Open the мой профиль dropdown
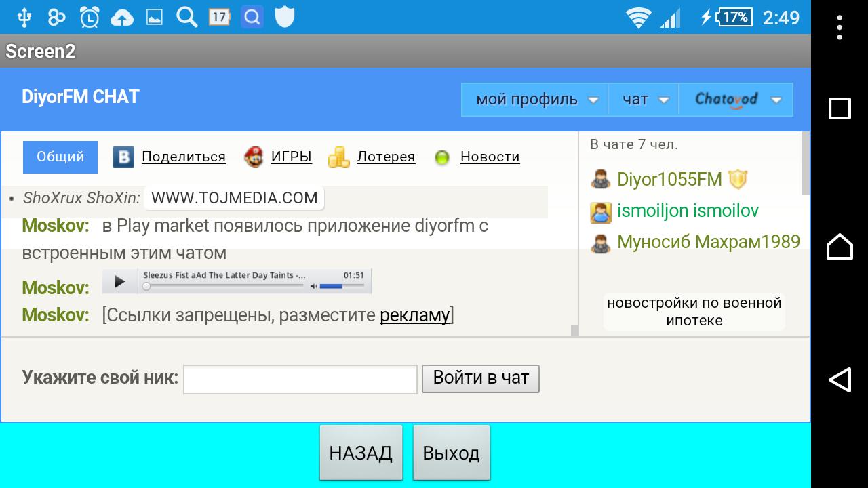868x488 pixels. 535,100
